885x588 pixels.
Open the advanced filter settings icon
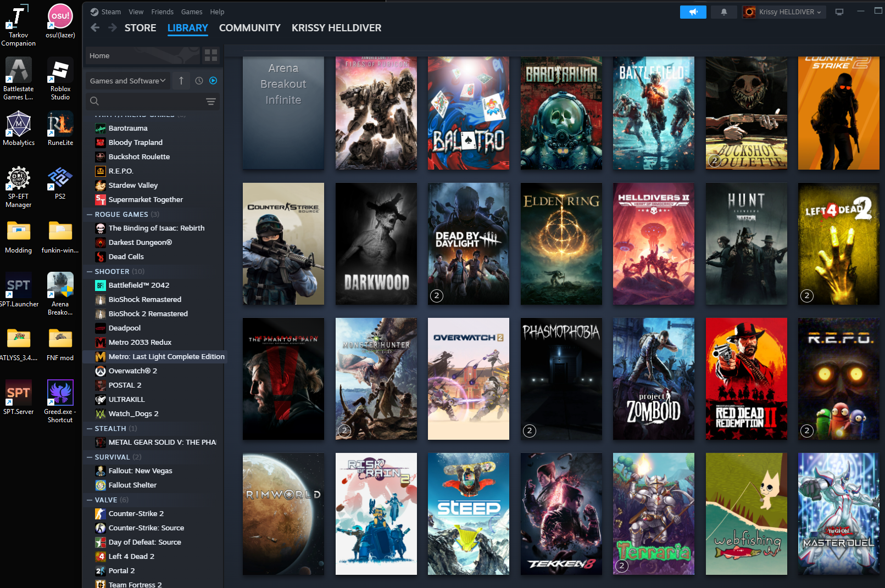point(210,101)
